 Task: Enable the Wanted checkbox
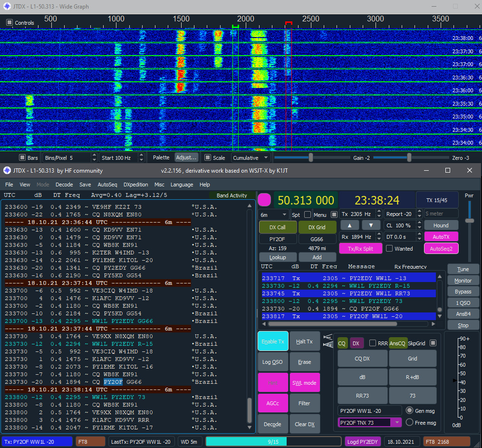[389, 248]
